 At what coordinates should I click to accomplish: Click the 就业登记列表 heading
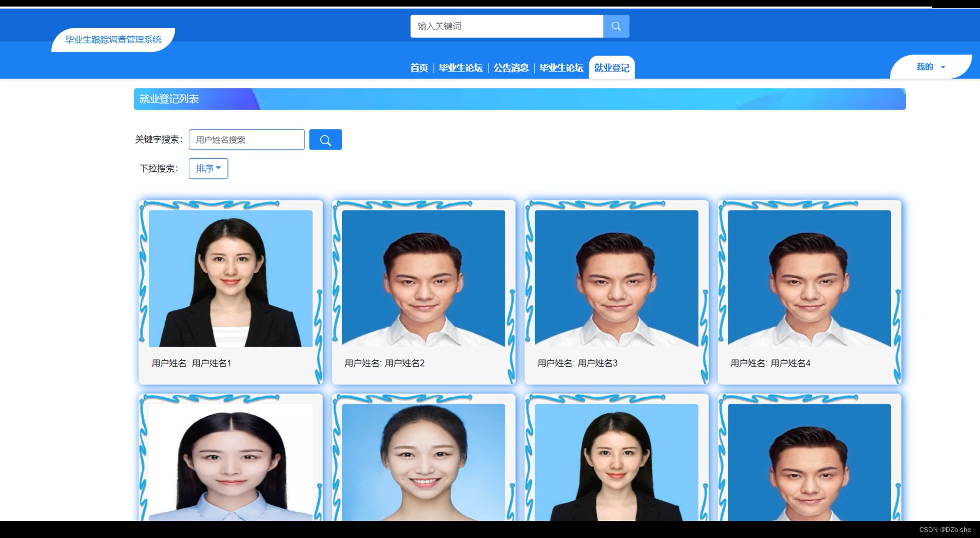(169, 99)
